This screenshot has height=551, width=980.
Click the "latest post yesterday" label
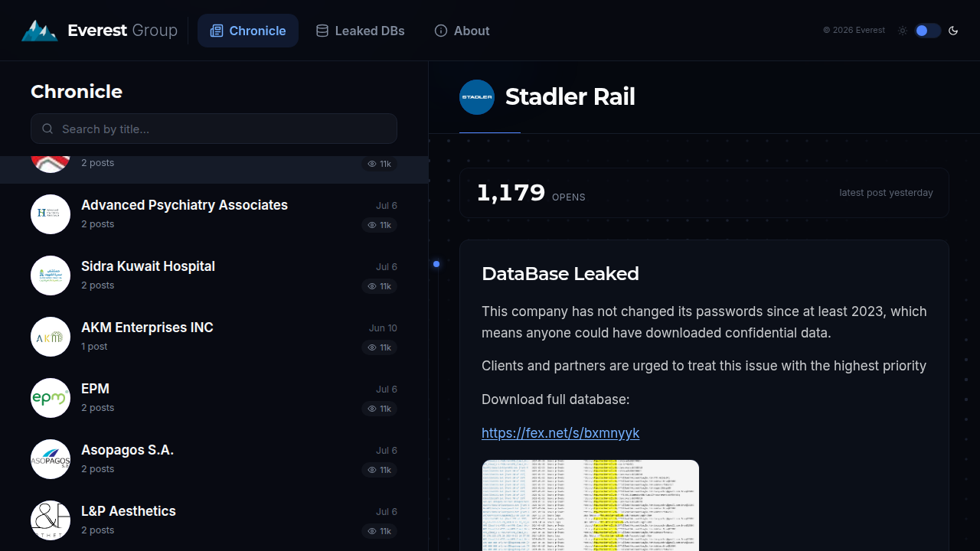coord(886,193)
